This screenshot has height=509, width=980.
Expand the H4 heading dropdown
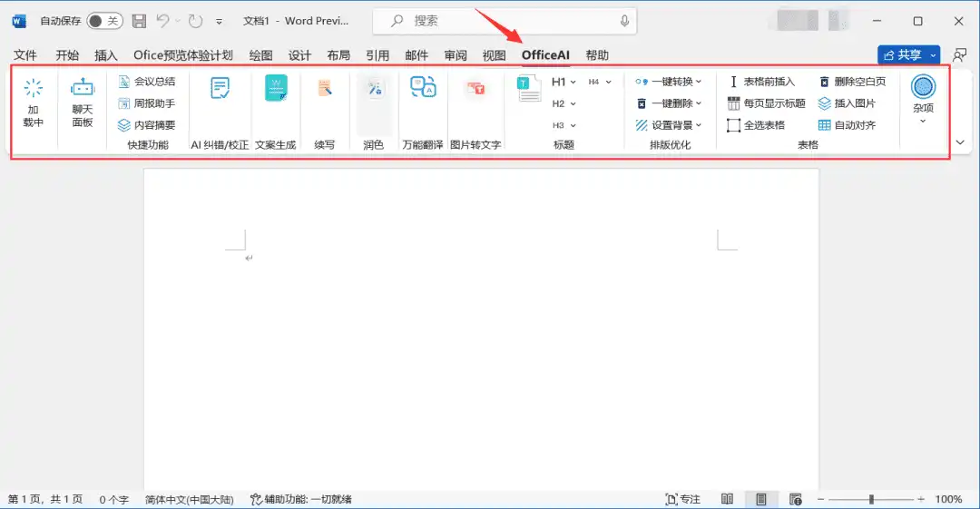[600, 82]
